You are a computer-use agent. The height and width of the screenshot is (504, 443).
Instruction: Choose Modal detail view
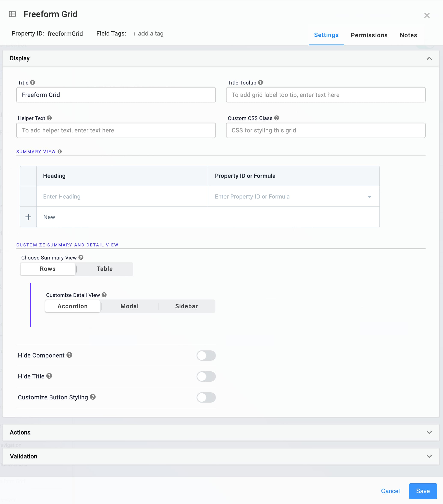(x=130, y=306)
